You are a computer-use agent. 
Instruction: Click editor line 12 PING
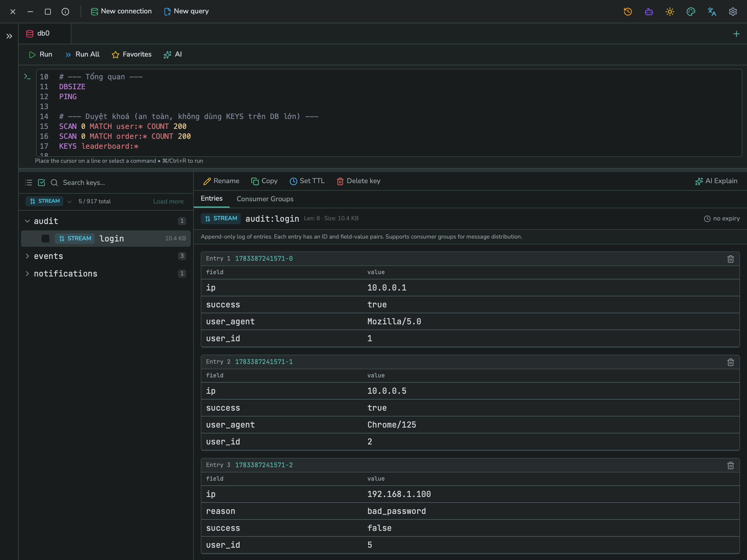(68, 97)
